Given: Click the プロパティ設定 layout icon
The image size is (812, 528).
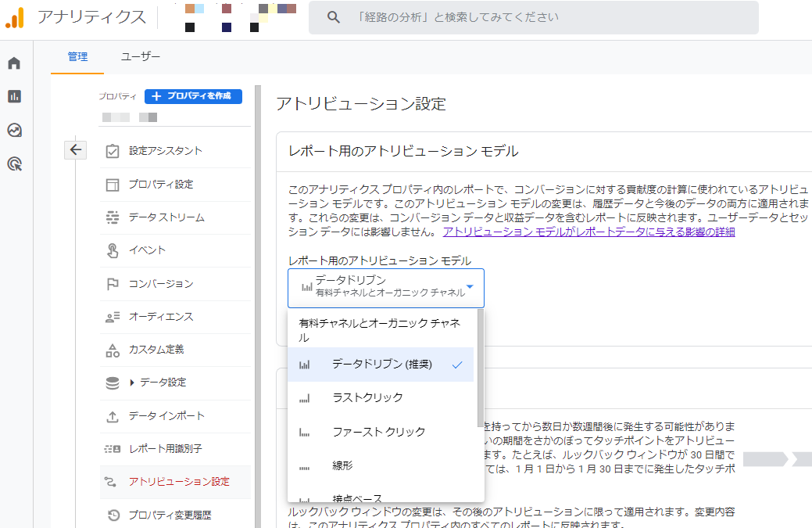Looking at the screenshot, I should tap(113, 185).
